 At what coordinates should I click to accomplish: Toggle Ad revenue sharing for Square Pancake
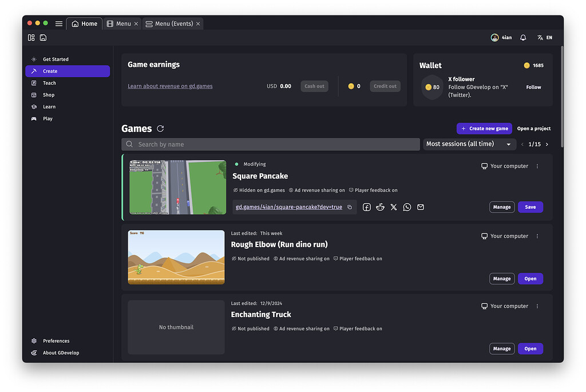[x=317, y=189]
